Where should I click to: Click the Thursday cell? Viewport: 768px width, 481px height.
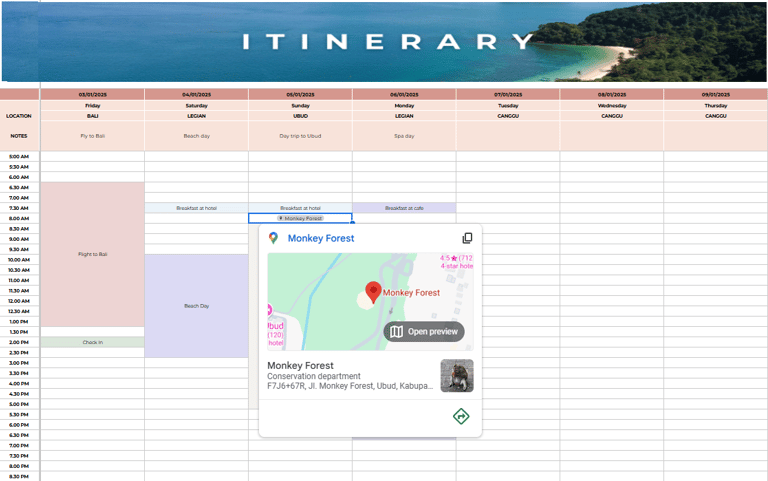tap(716, 105)
